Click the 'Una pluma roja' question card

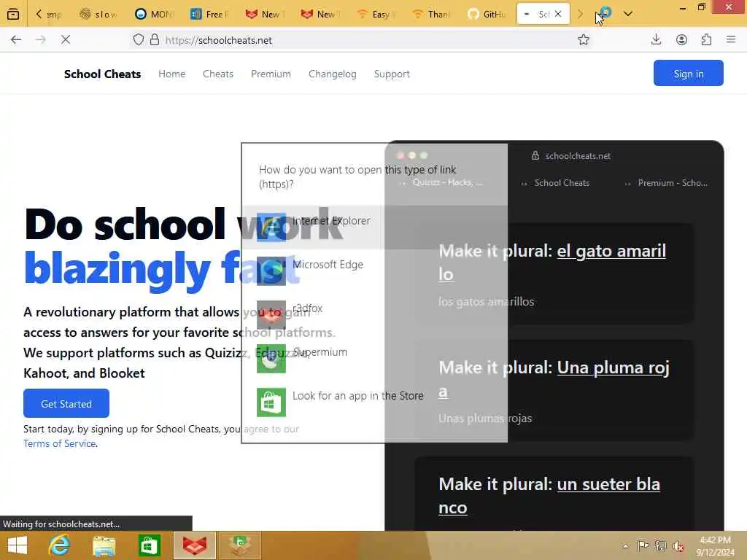coord(554,391)
